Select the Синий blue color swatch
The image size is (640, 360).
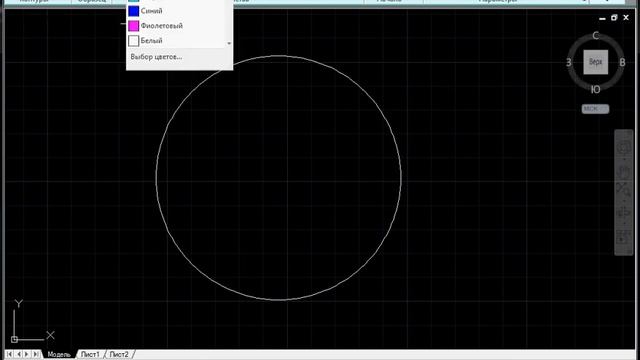tap(133, 11)
